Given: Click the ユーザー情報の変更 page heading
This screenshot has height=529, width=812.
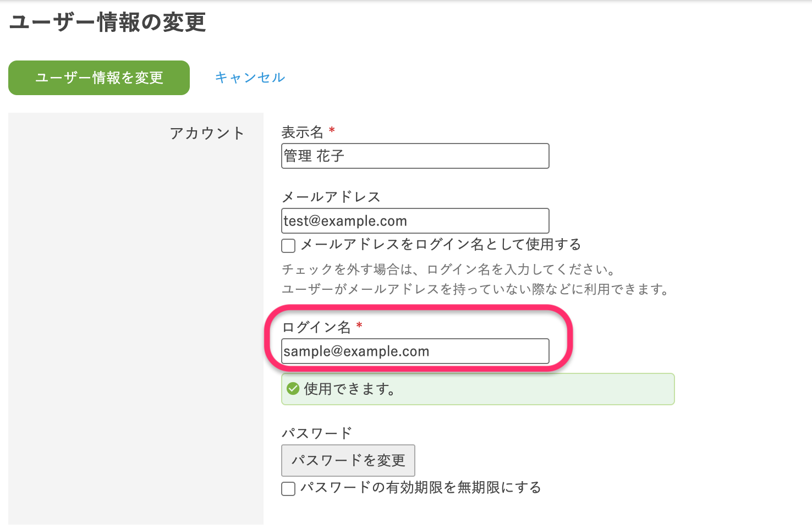Looking at the screenshot, I should point(108,23).
